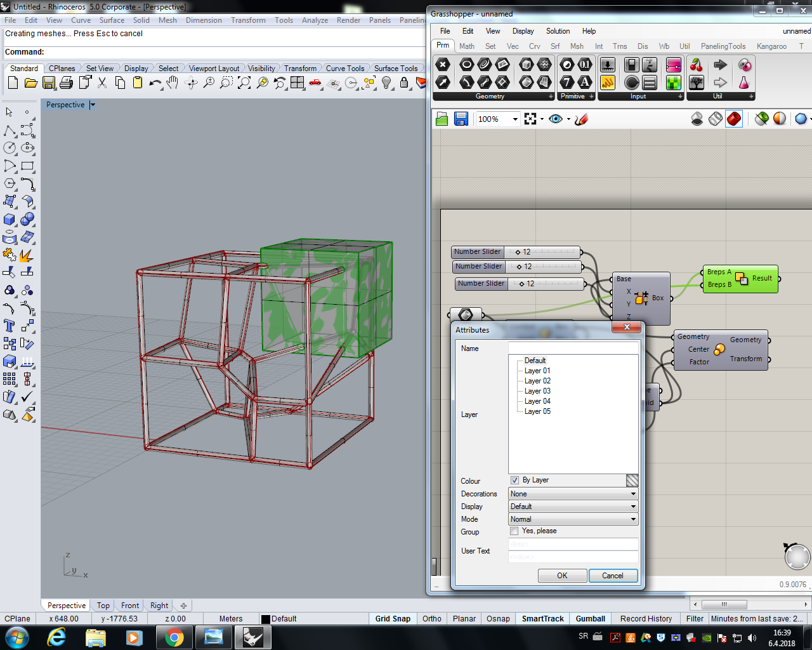Switch to the Math tab in Grasshopper
This screenshot has width=812, height=650.
467,46
